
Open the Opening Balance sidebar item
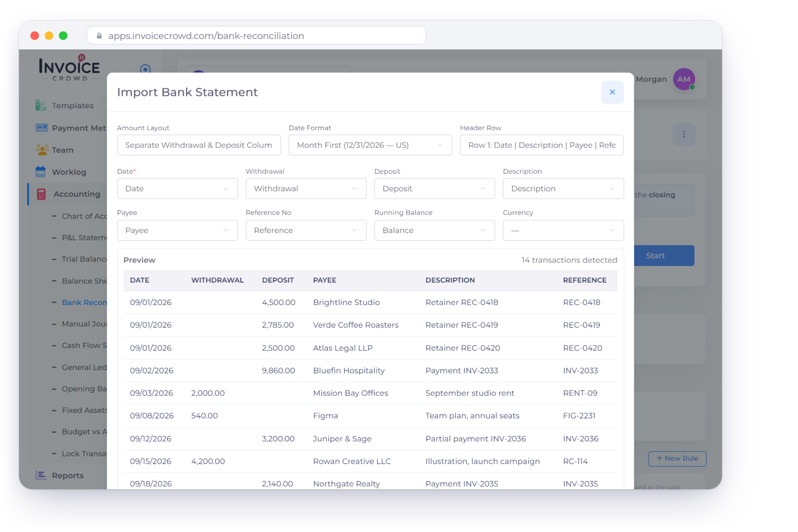pyautogui.click(x=84, y=389)
